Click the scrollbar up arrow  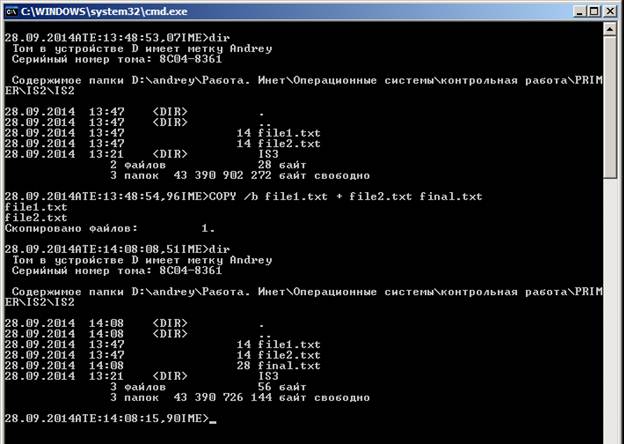[610, 29]
